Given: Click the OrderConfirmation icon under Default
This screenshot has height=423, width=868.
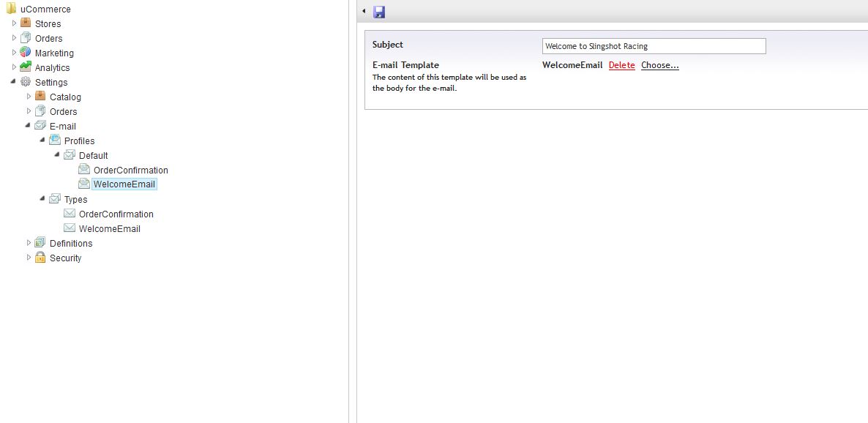Looking at the screenshot, I should click(84, 169).
